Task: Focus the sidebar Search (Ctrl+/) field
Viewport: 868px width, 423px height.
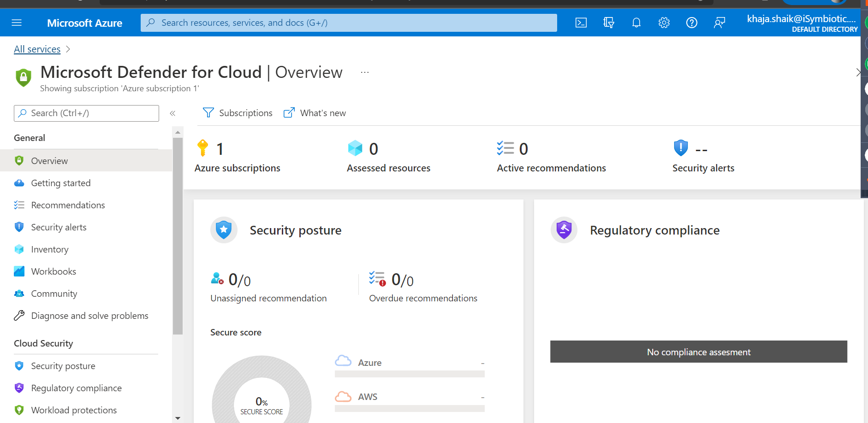Action: tap(86, 113)
